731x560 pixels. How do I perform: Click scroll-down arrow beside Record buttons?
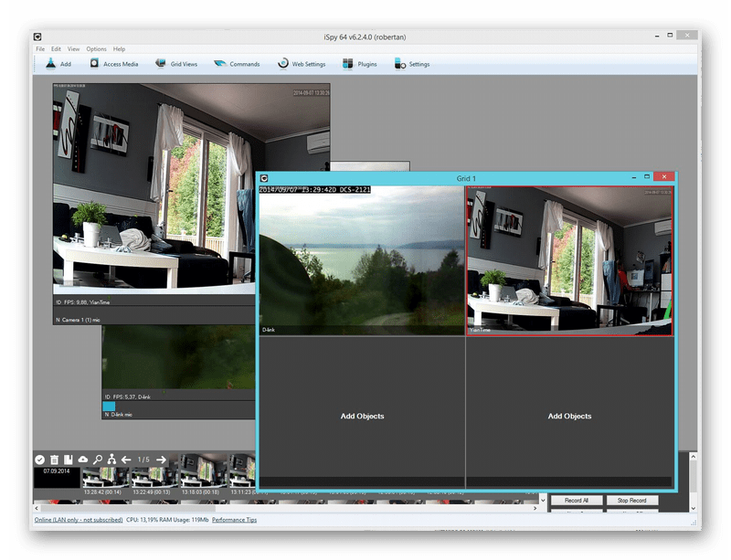point(693,508)
